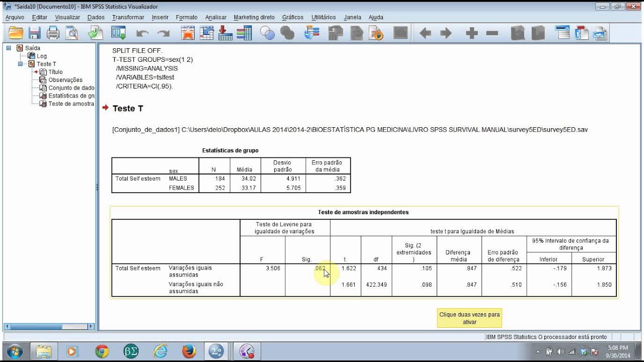Collapse outline item with the minus icon

coord(492,34)
